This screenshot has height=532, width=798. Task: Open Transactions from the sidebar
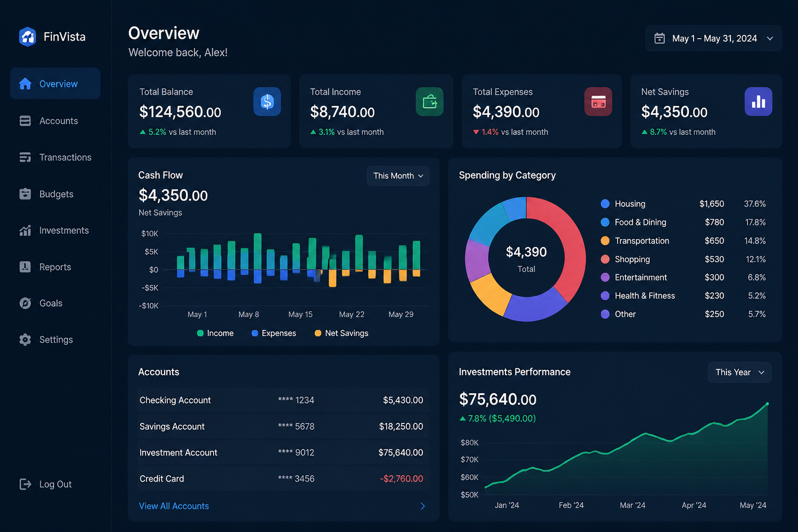pyautogui.click(x=55, y=157)
